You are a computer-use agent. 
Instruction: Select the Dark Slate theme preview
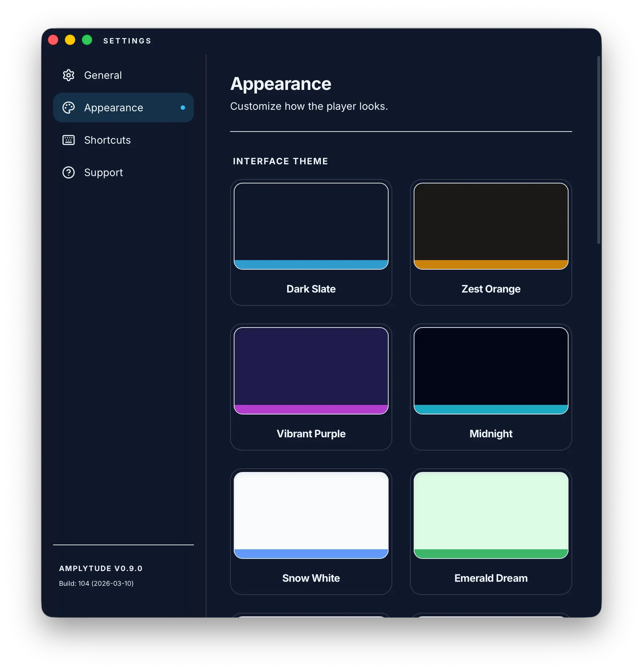tap(311, 225)
